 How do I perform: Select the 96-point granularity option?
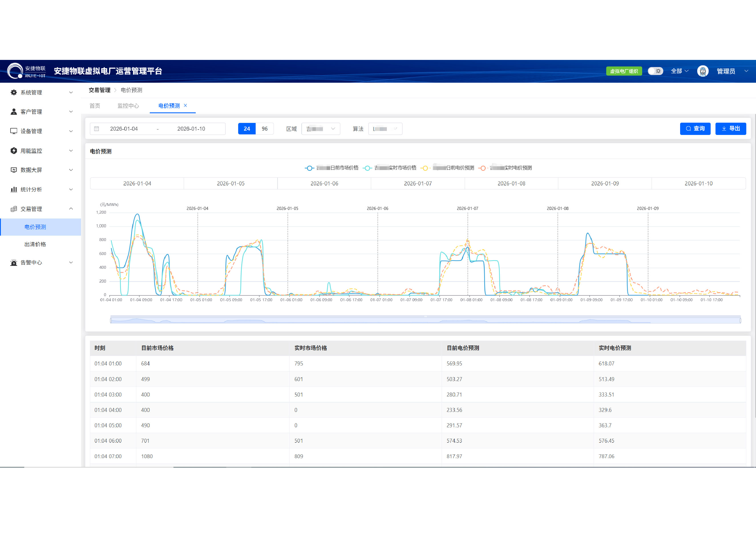pyautogui.click(x=264, y=129)
